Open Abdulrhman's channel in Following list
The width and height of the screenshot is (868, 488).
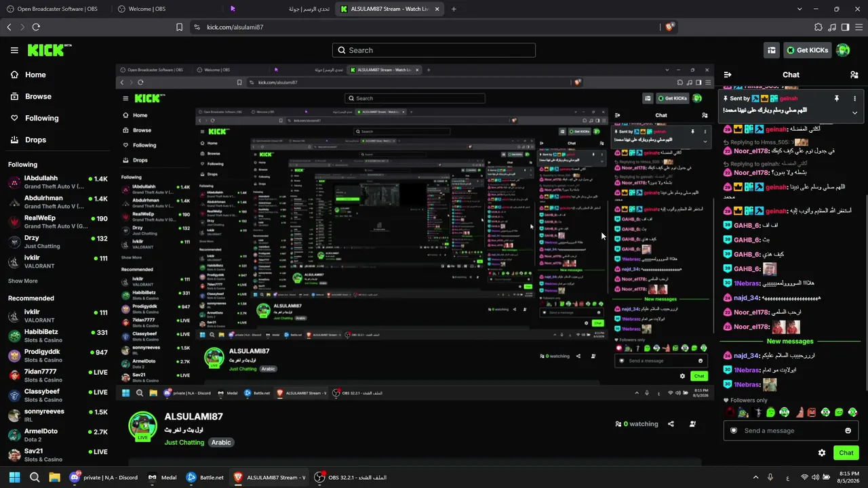(x=58, y=202)
